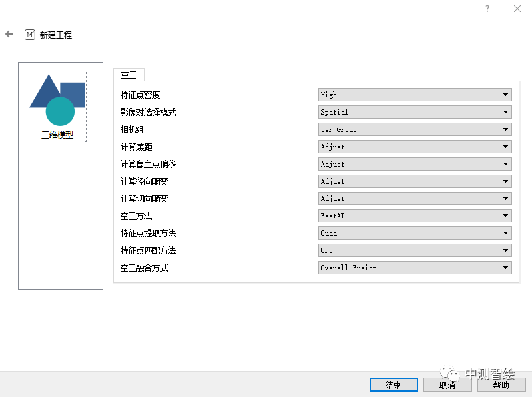Click the 帮助 button

501,385
